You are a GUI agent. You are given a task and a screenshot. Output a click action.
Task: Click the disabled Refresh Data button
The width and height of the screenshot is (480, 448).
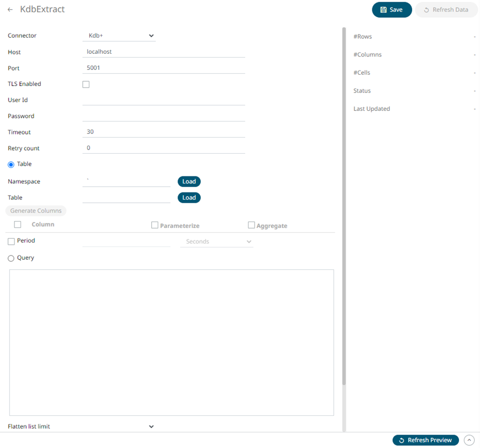(x=446, y=10)
